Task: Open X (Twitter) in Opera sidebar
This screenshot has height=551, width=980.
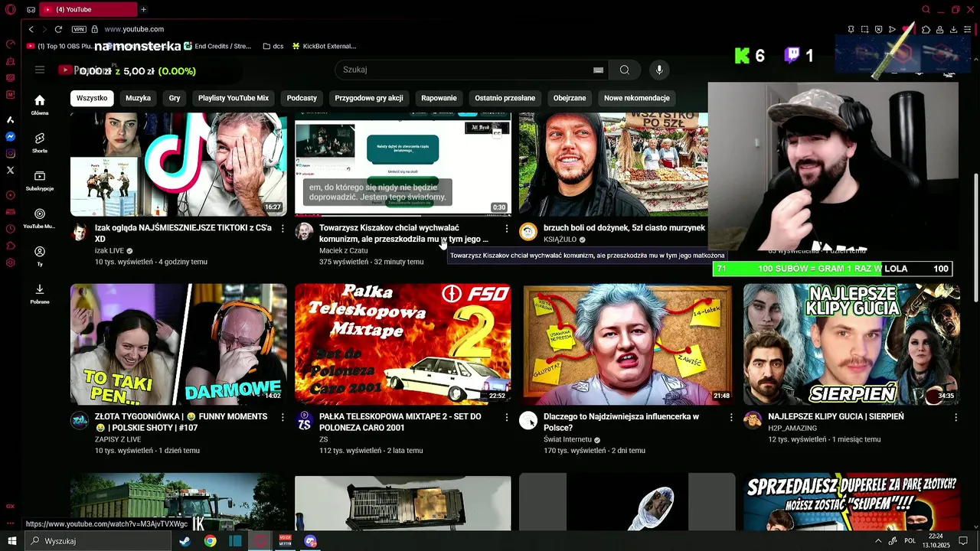Action: pyautogui.click(x=11, y=170)
